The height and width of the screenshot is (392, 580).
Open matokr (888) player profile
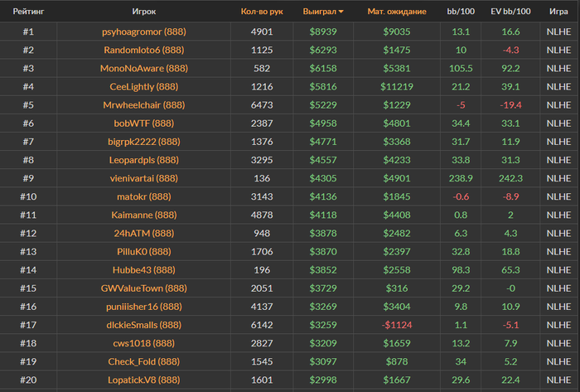click(x=144, y=196)
